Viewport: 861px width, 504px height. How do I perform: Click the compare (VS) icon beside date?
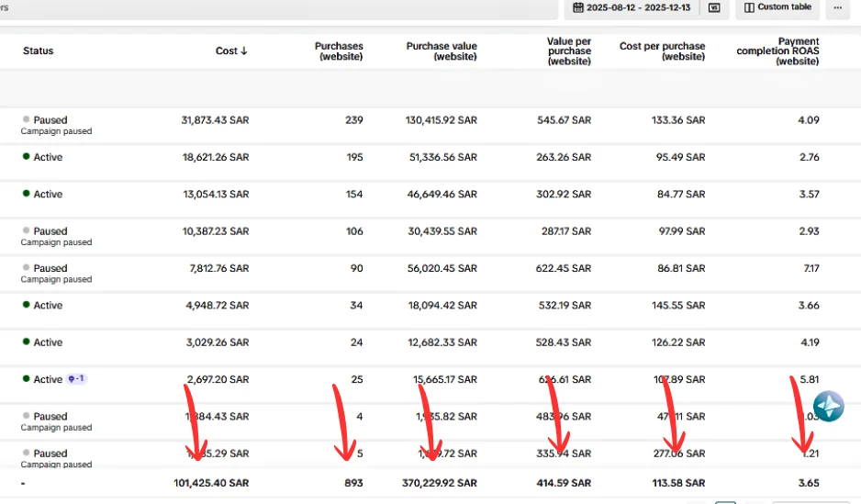714,7
